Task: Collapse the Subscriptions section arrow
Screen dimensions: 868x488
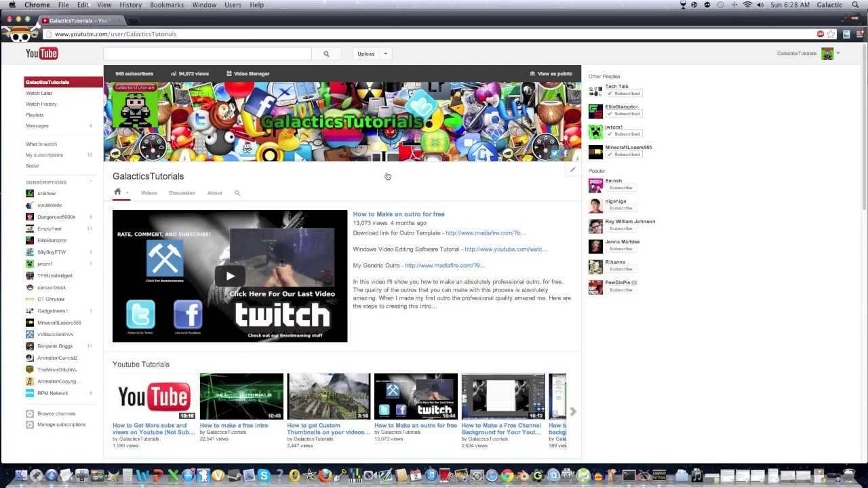Action: (x=90, y=182)
